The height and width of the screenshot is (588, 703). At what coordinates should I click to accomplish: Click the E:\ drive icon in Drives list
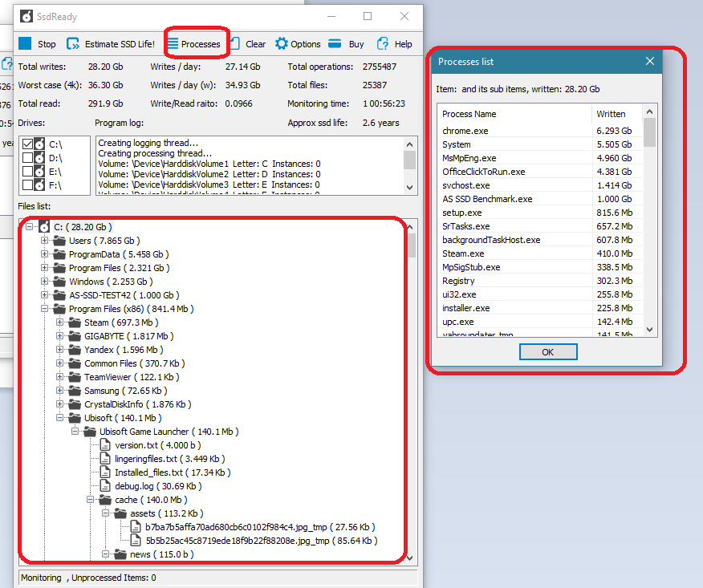coord(39,172)
